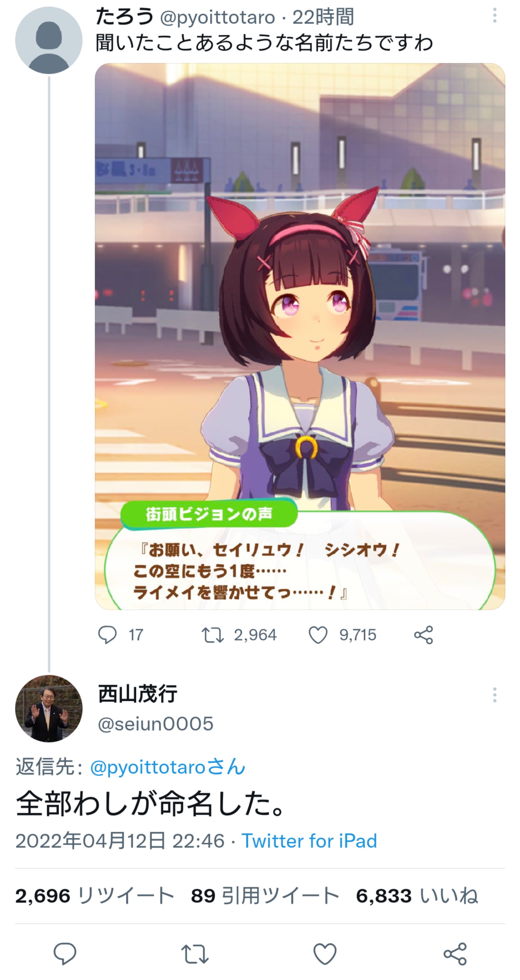Retweet たろう's tweet with 2,964 retweets
This screenshot has height=980, width=520.
[x=212, y=635]
